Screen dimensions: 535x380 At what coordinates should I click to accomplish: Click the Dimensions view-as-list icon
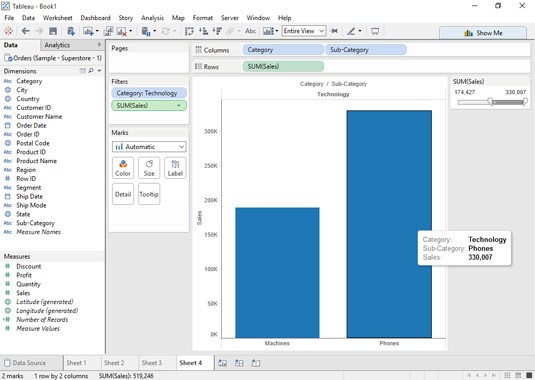click(x=83, y=71)
